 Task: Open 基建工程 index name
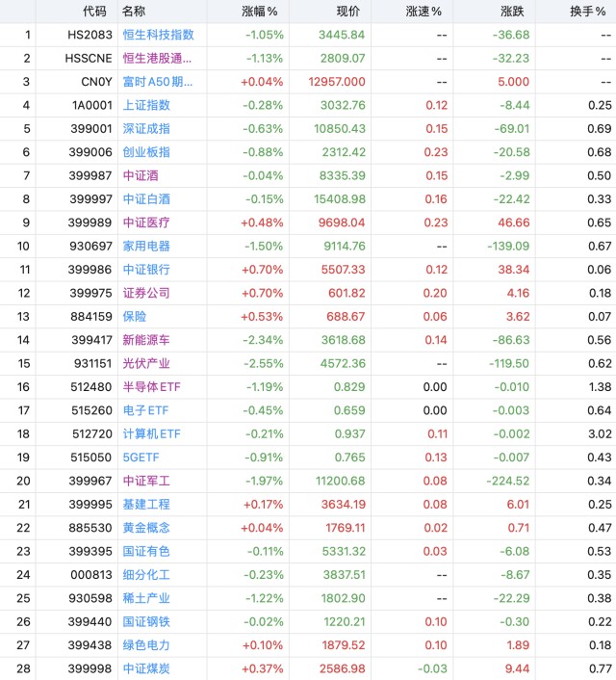[146, 504]
